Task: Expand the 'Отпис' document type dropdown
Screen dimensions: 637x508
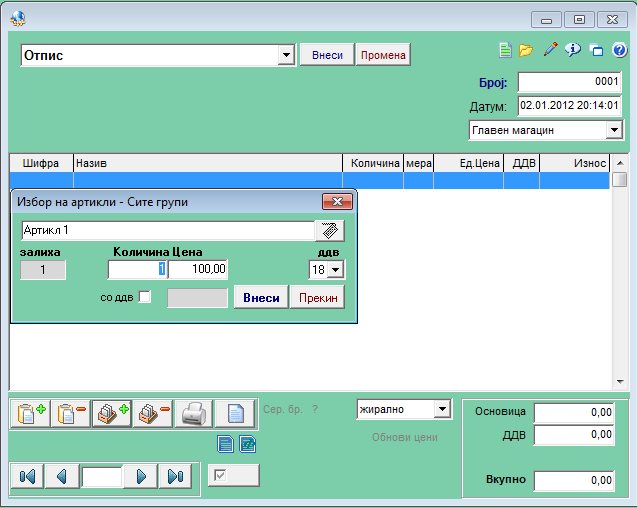Action: click(x=286, y=56)
